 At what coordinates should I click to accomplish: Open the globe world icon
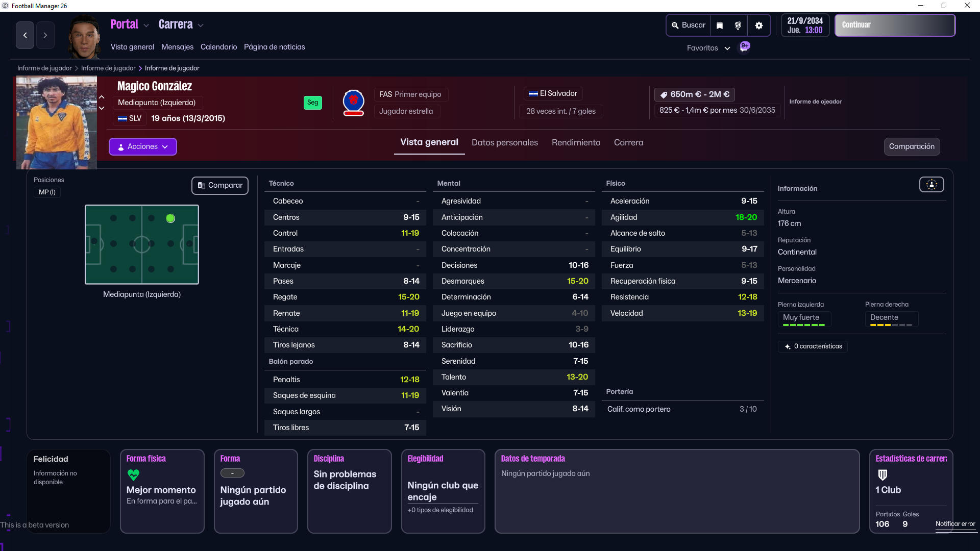point(738,26)
